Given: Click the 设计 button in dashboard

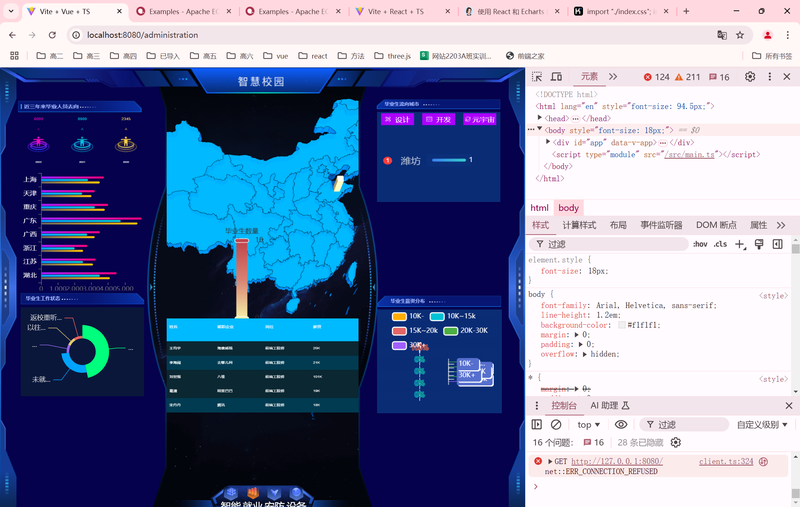Looking at the screenshot, I should 397,119.
